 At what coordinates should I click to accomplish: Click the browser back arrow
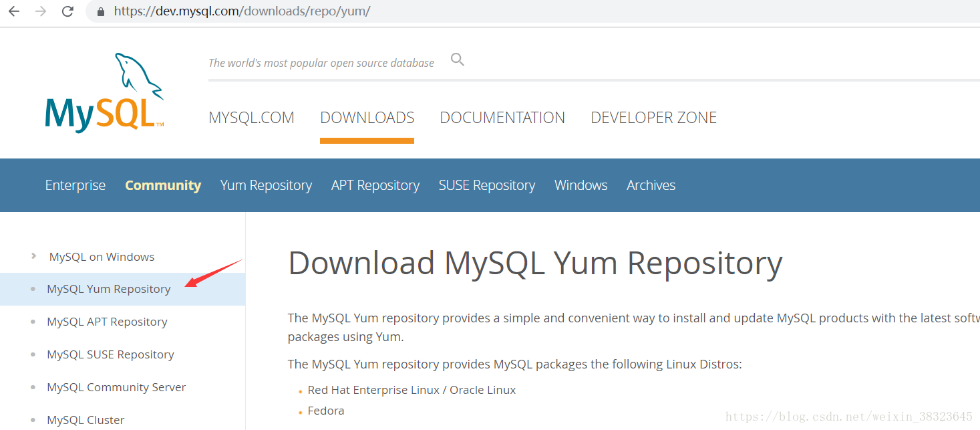[x=13, y=11]
